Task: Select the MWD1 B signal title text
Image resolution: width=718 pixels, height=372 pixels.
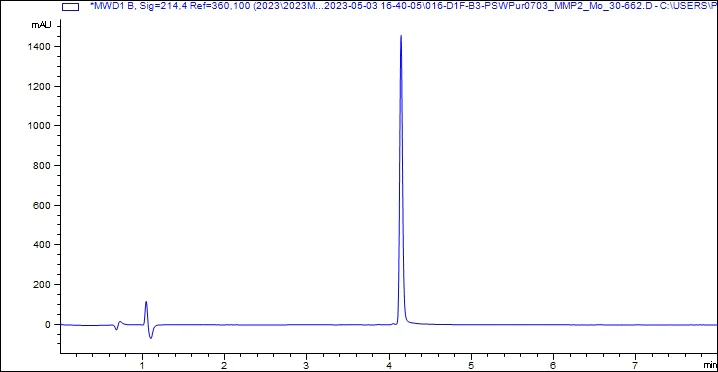Action: 404,6
